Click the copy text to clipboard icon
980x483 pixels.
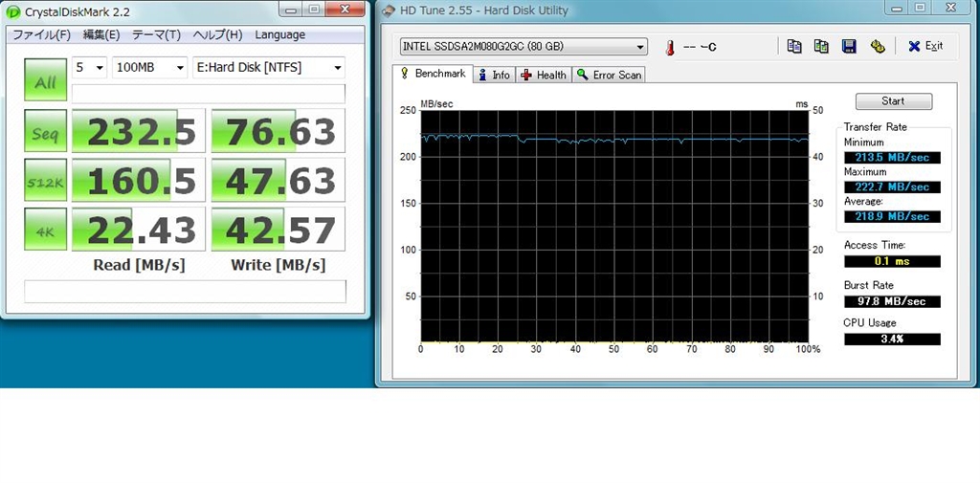click(x=794, y=46)
